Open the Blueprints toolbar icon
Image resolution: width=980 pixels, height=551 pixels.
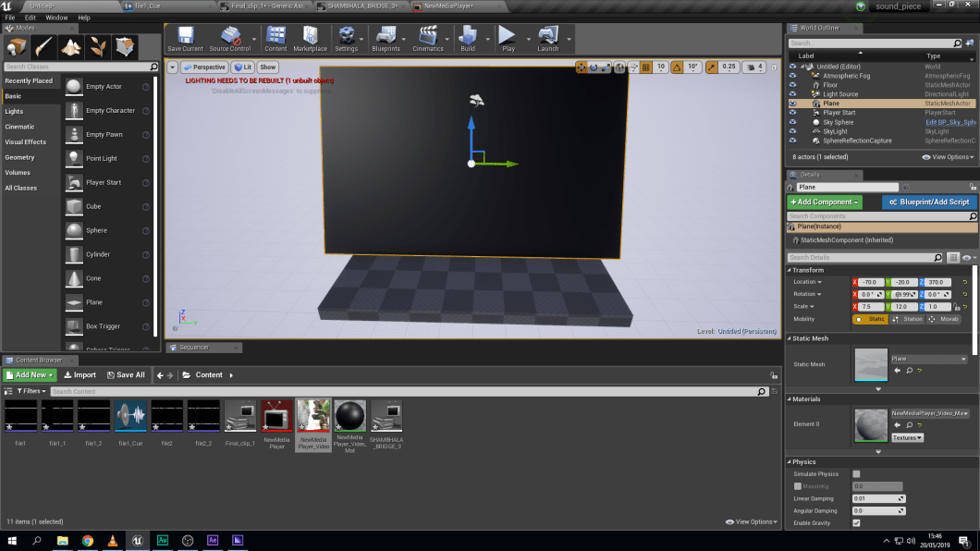[x=386, y=39]
